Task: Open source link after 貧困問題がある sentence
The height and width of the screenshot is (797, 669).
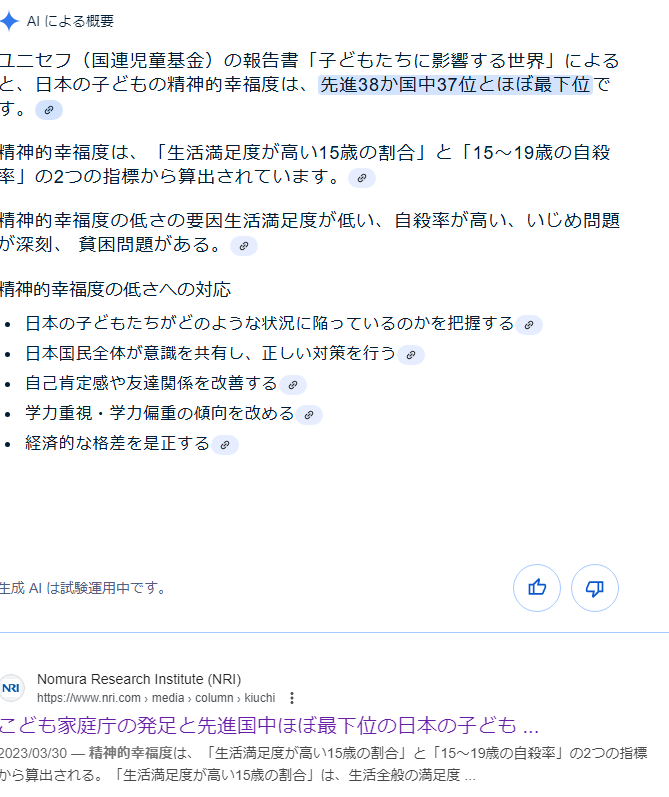Action: [x=244, y=246]
